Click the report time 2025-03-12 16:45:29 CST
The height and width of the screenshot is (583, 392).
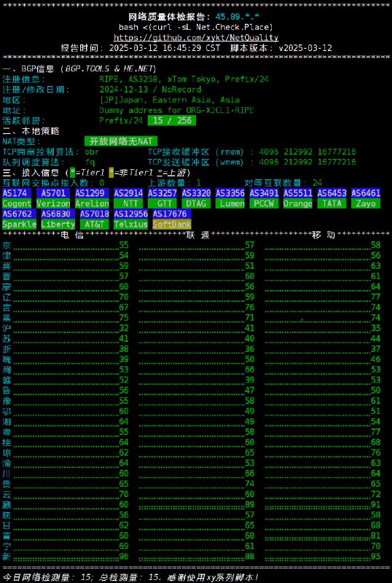tap(165, 48)
